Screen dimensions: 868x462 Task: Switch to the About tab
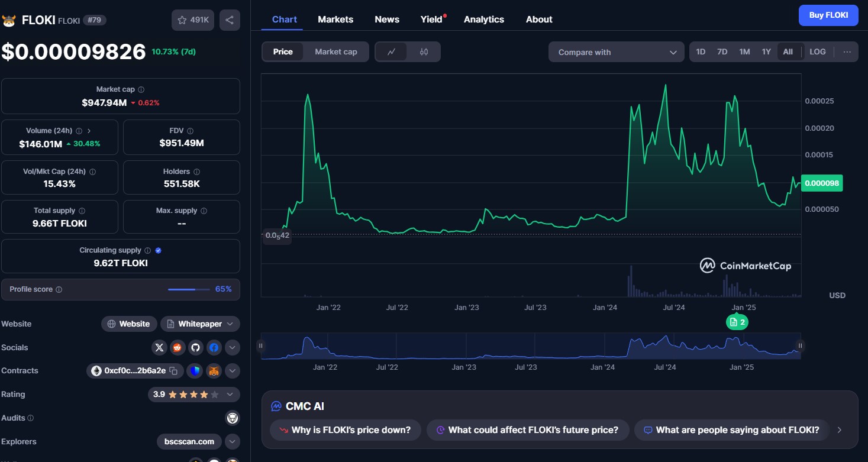click(539, 20)
